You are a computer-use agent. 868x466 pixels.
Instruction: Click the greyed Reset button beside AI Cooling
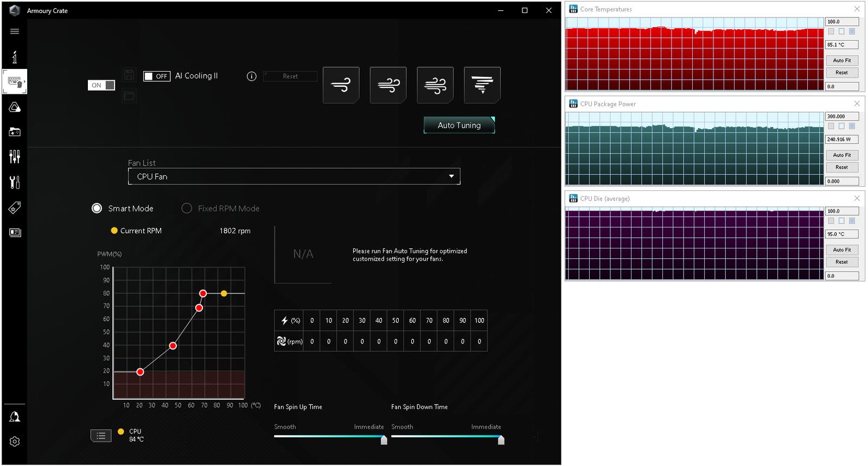coord(290,76)
